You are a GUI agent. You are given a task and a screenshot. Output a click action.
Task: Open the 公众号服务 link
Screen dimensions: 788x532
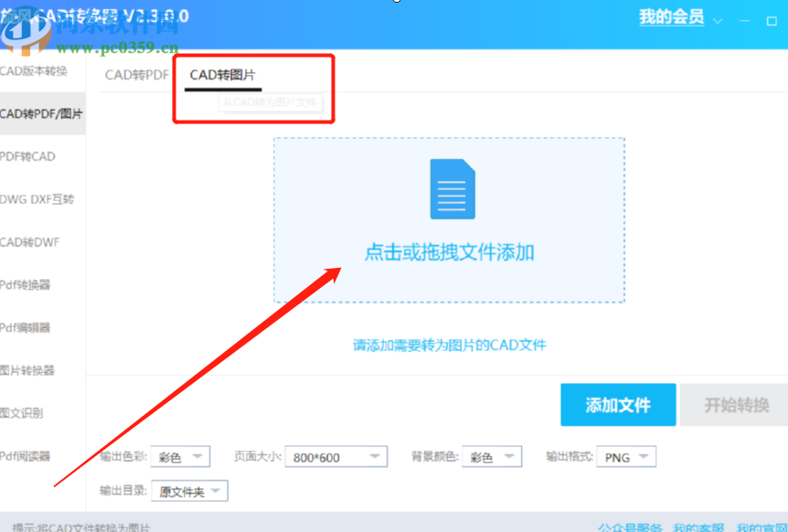pyautogui.click(x=630, y=527)
